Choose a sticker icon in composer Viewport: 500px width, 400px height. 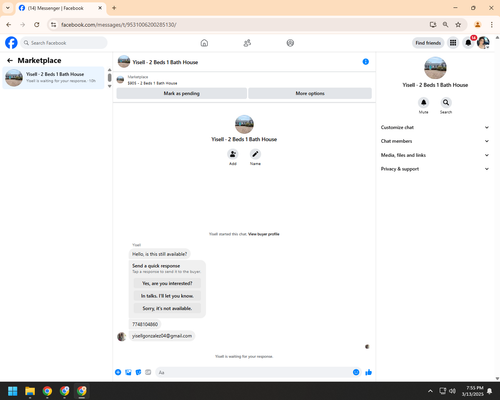point(138,372)
